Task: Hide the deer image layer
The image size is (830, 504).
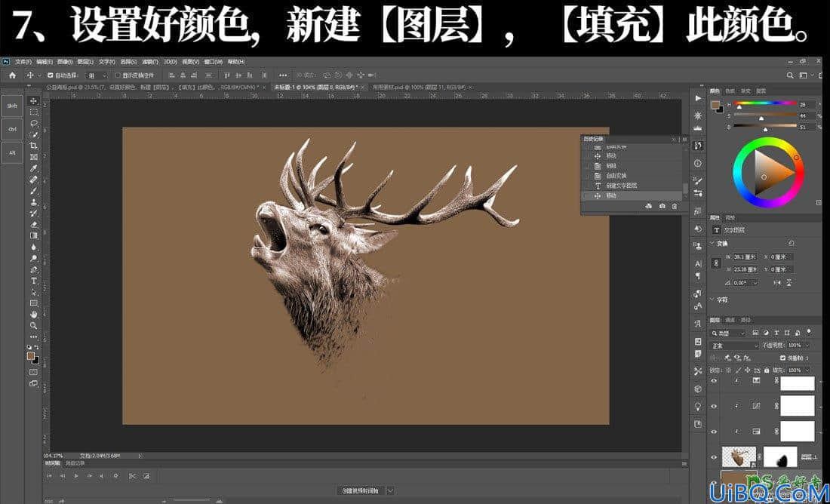Action: click(x=714, y=456)
